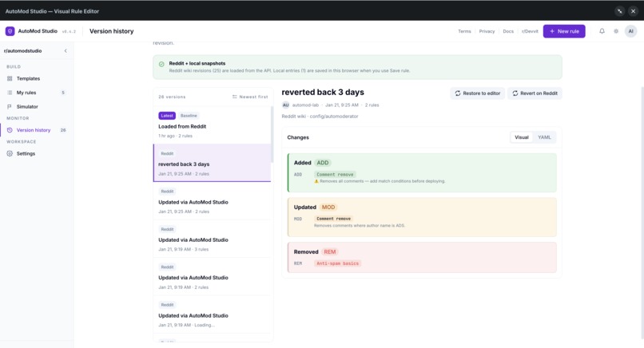Click the ADD badge beside Added
This screenshot has width=644, height=348.
pos(323,163)
